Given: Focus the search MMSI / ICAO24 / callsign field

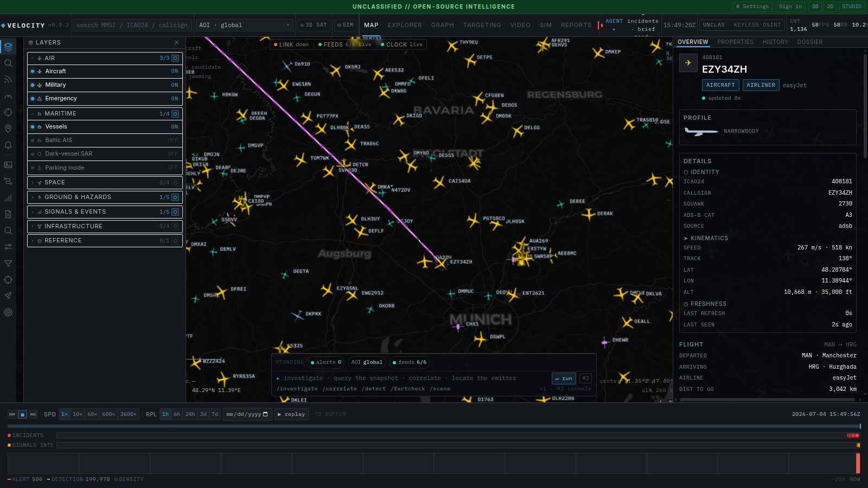Looking at the screenshot, I should point(132,25).
